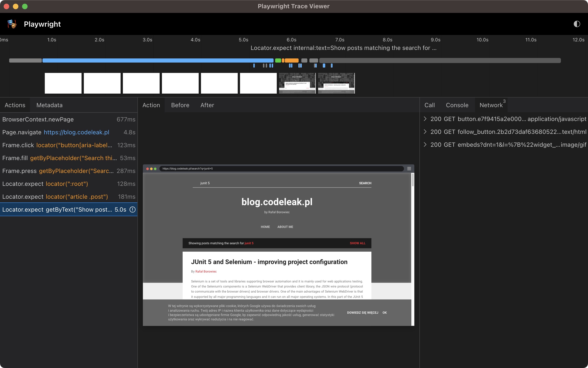
Task: Click the blog.codeleak.pl title in snapshot
Action: tap(277, 202)
